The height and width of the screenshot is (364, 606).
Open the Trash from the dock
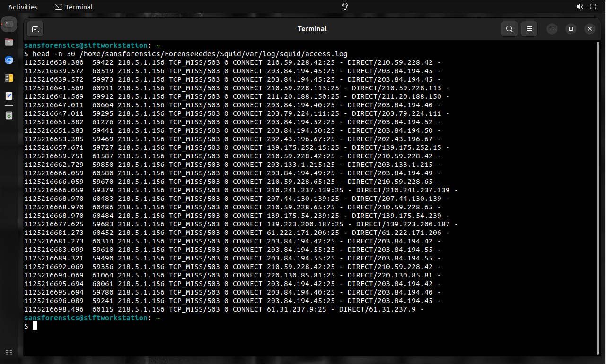pos(9,115)
